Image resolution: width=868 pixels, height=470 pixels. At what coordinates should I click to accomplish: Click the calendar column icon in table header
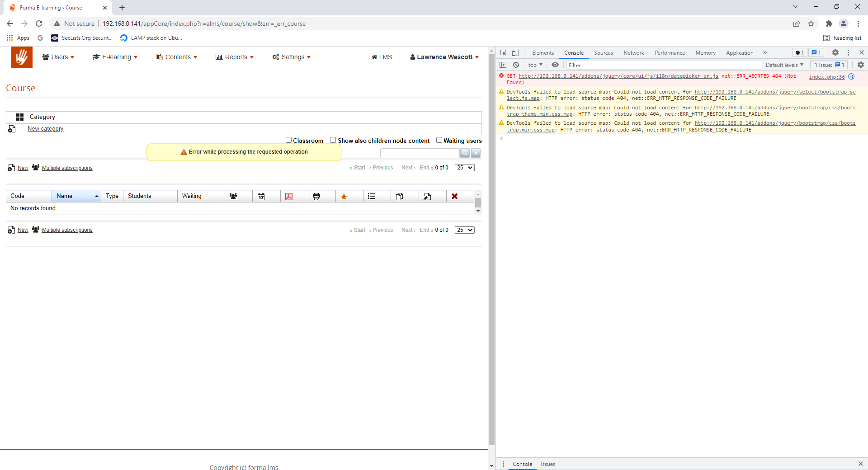(x=261, y=196)
